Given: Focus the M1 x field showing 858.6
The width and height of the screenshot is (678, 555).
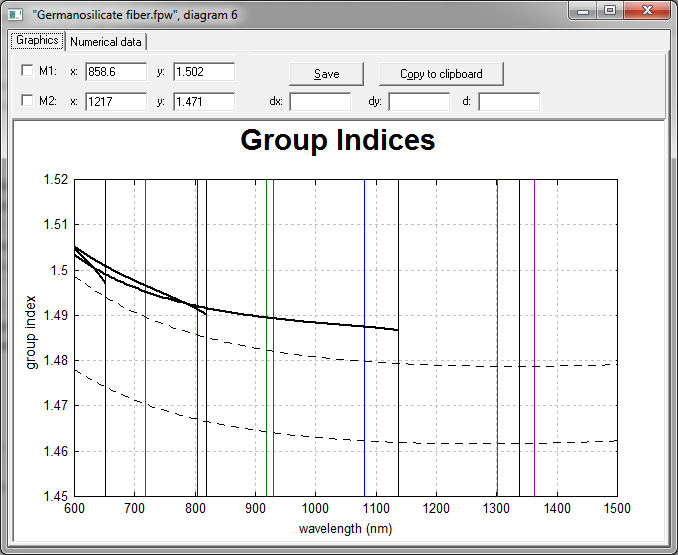Looking at the screenshot, I should [x=116, y=71].
